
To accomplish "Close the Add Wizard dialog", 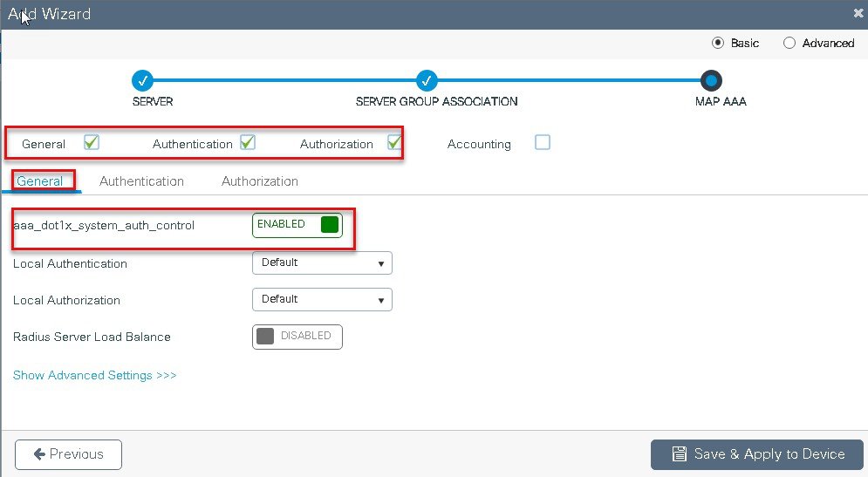I will [x=858, y=13].
